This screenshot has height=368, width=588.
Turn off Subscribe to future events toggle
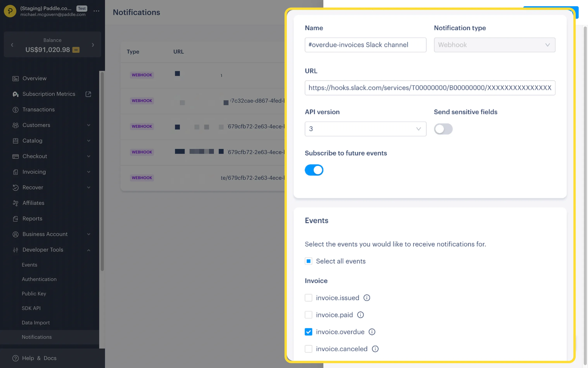click(314, 170)
